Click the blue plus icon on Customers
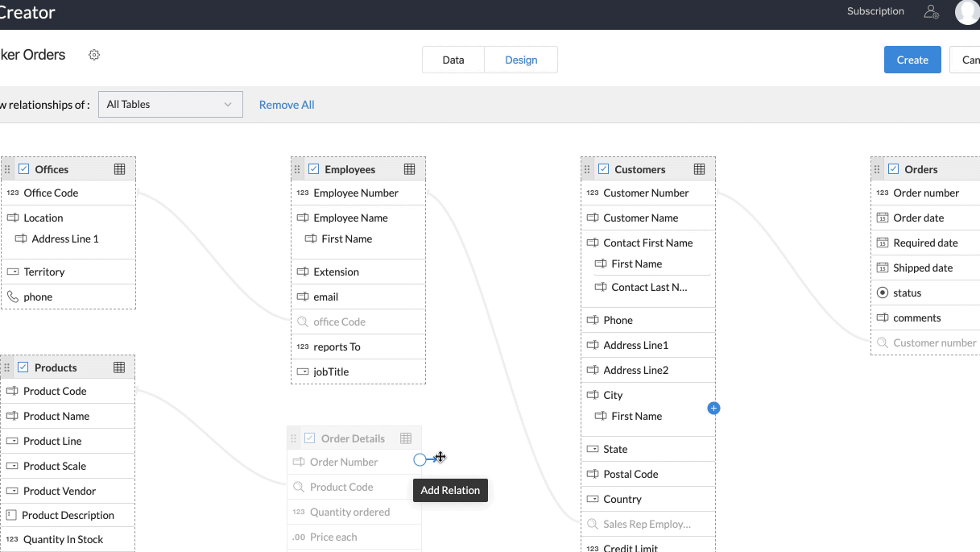This screenshot has height=552, width=980. pyautogui.click(x=713, y=409)
